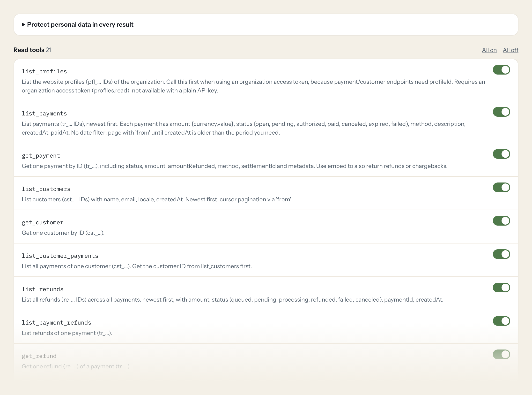Screen dimensions: 532x395
Task: Click the list_payments tool name
Action: click(x=44, y=114)
